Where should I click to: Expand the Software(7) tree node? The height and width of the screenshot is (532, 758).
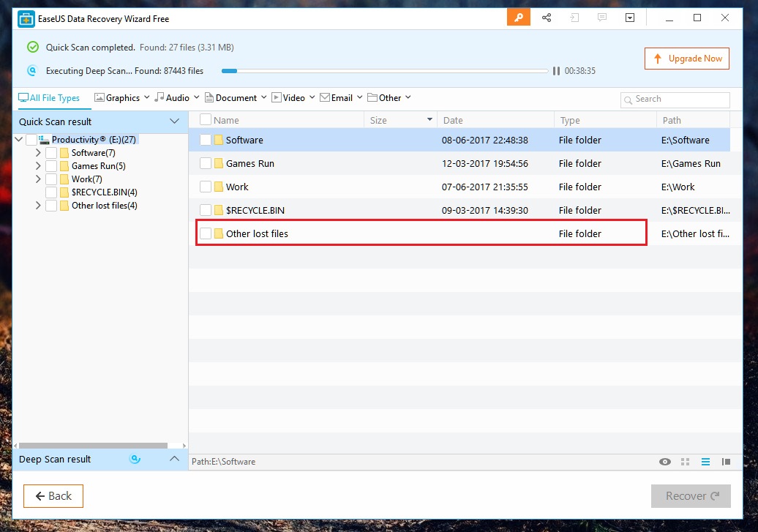38,153
